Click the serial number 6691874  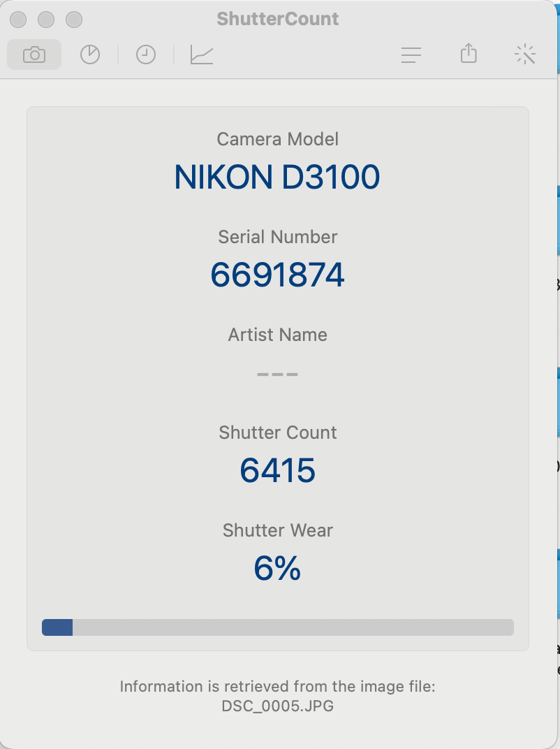pyautogui.click(x=277, y=275)
